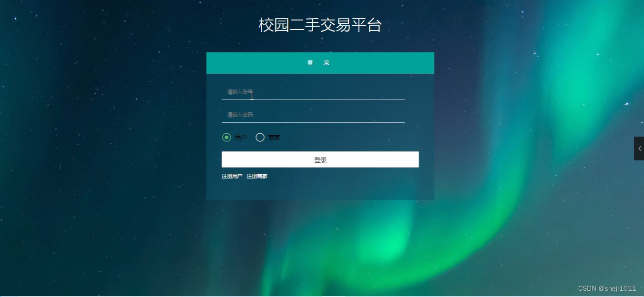Select the 用户 radio button circle
The height and width of the screenshot is (297, 644).
(x=227, y=138)
